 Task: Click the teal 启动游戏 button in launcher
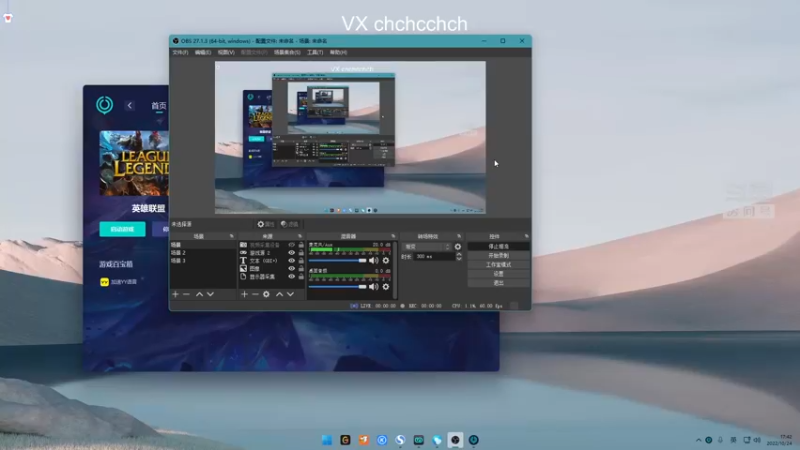(122, 229)
